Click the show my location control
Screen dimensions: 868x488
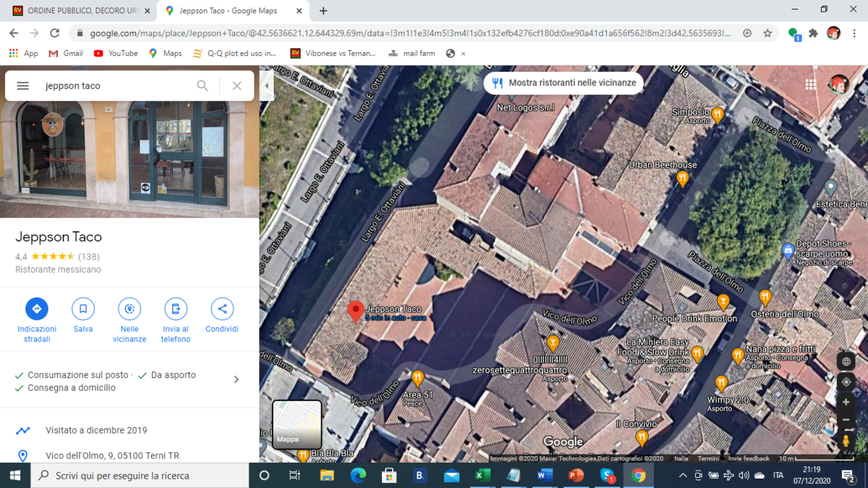846,382
